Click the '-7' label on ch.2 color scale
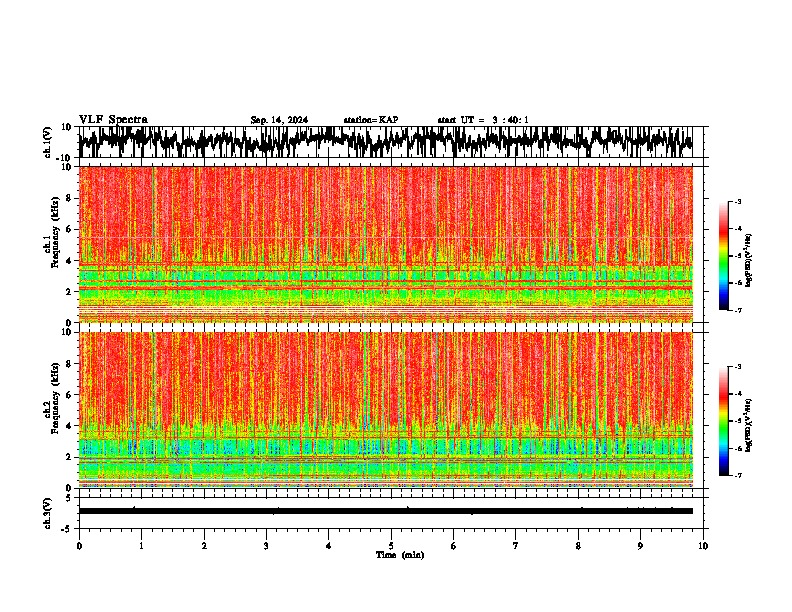This screenshot has width=792, height=612. click(x=737, y=476)
